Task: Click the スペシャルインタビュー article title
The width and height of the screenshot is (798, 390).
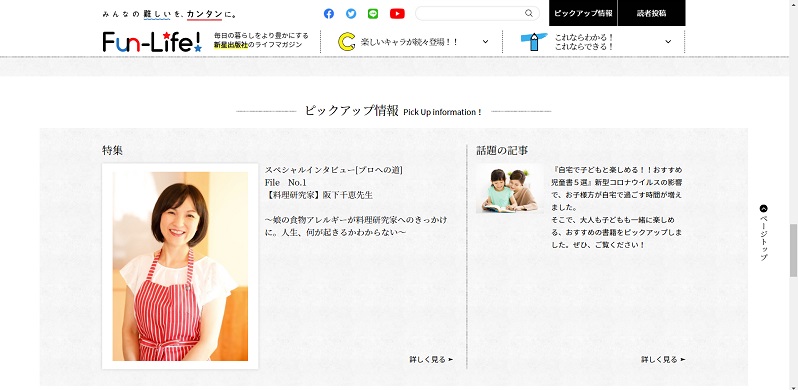Action: pos(333,170)
